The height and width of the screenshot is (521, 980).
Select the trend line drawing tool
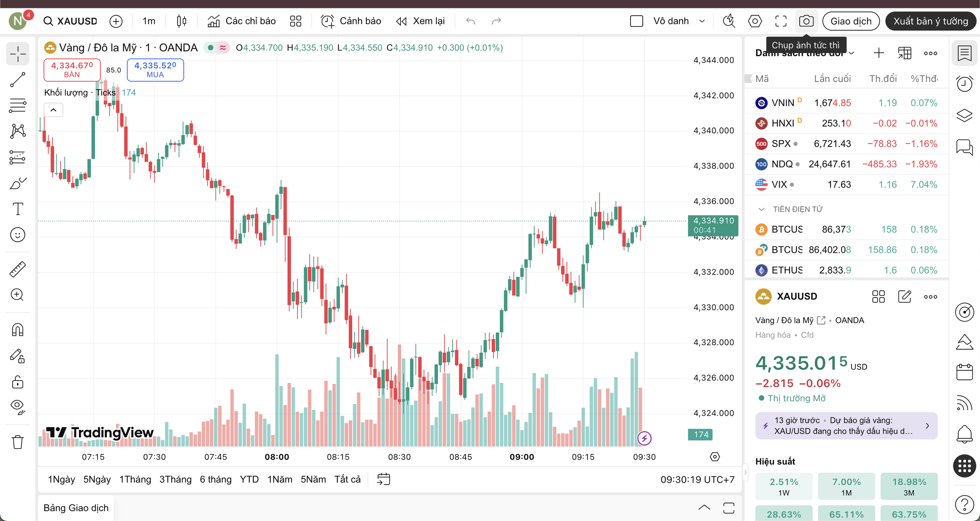[18, 80]
